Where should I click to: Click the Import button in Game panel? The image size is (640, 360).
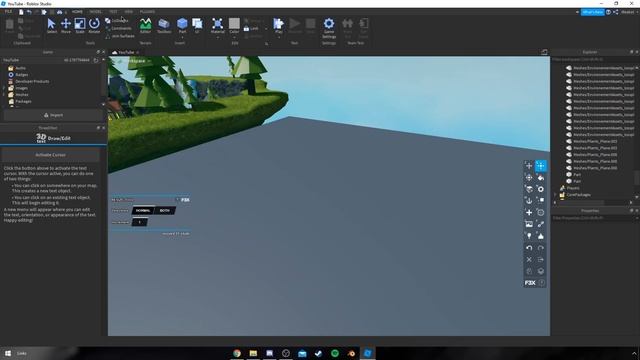53,115
